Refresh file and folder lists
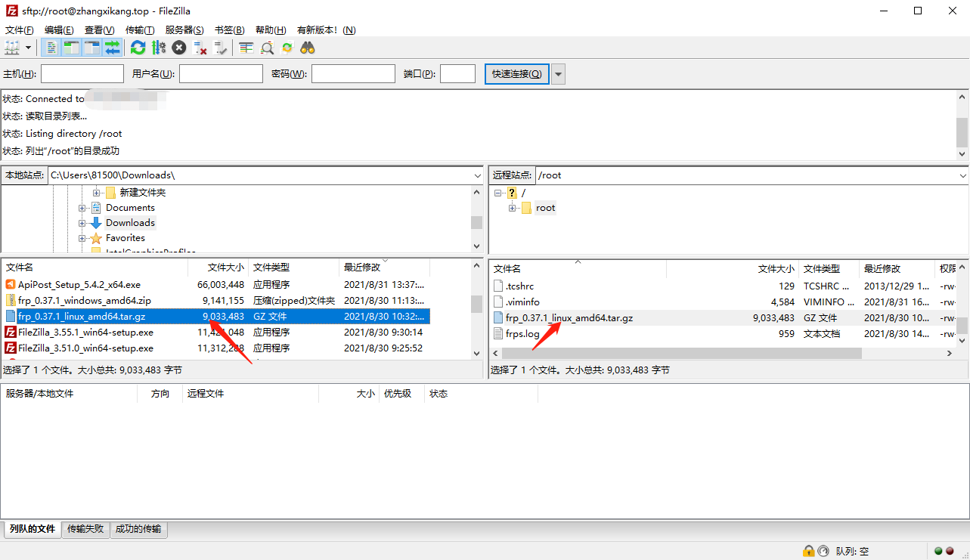 pyautogui.click(x=138, y=48)
